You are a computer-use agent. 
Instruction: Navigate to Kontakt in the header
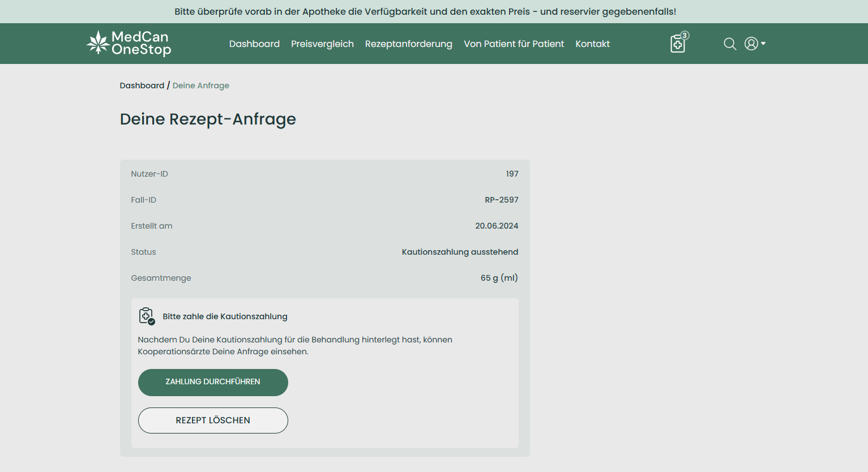click(x=592, y=44)
